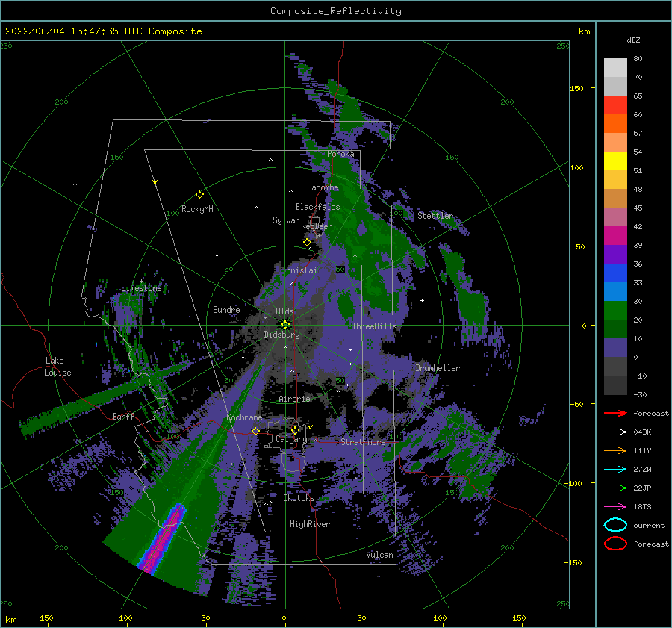Click the Ponoka town label
Image resolution: width=672 pixels, height=628 pixels.
click(340, 154)
